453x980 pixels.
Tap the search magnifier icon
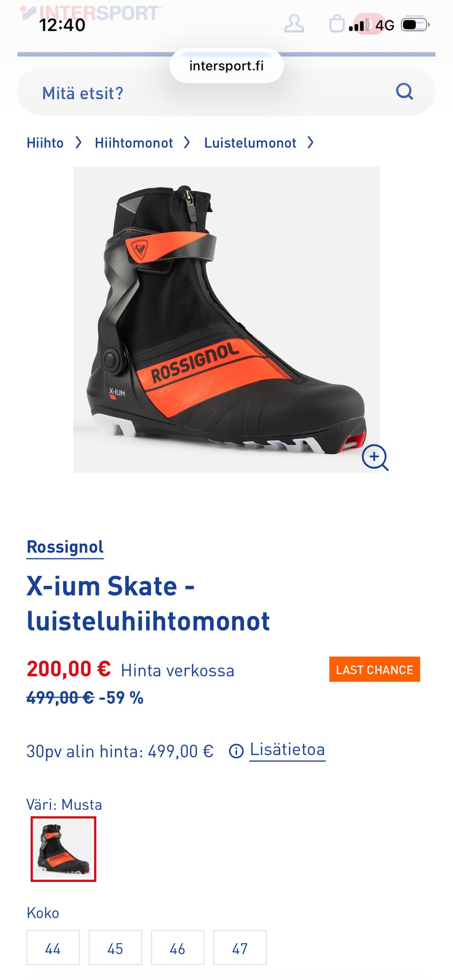click(404, 91)
